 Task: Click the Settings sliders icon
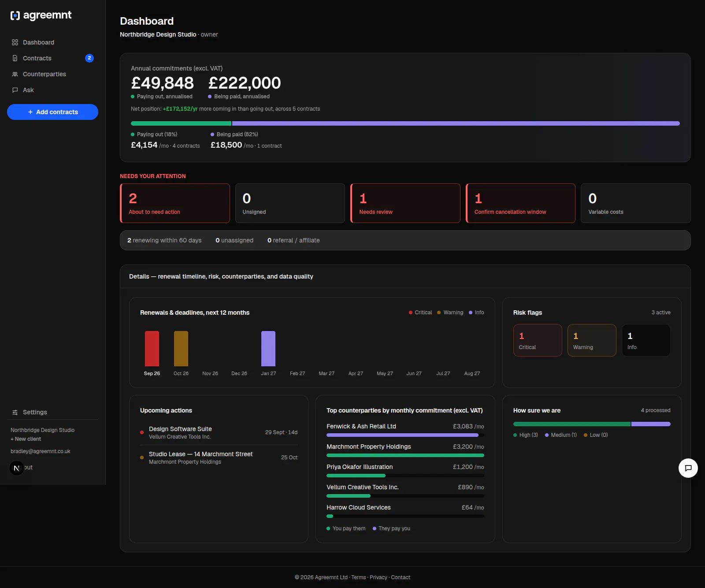click(x=15, y=412)
